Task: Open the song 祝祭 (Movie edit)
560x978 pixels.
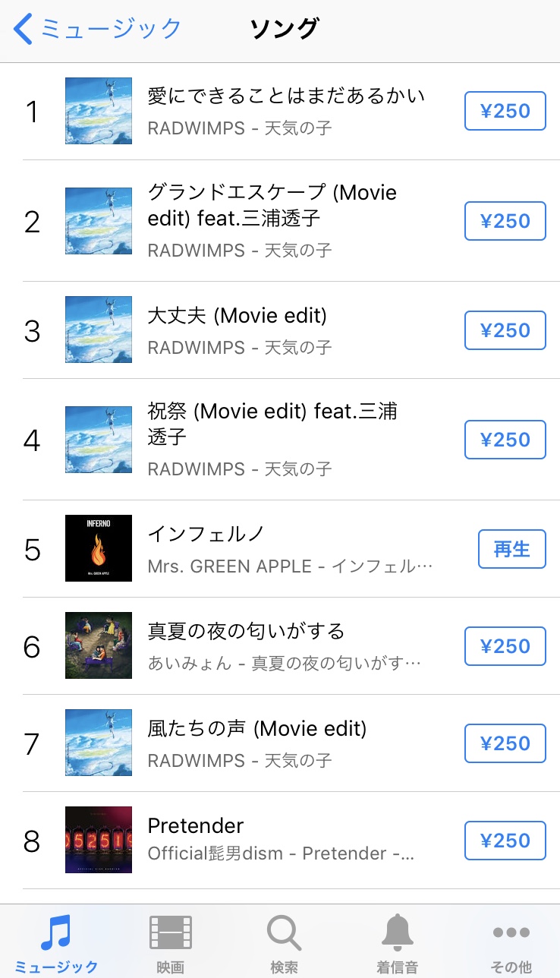Action: [272, 424]
